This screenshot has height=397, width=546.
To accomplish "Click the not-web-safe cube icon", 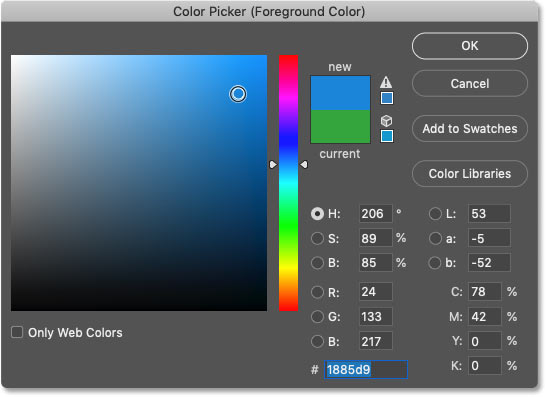I will (x=386, y=121).
